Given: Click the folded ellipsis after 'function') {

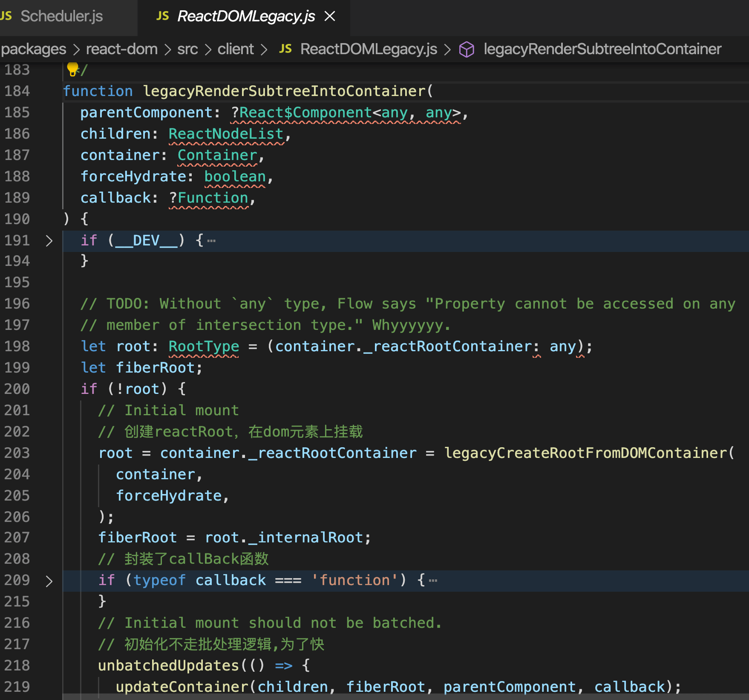Looking at the screenshot, I should point(433,581).
